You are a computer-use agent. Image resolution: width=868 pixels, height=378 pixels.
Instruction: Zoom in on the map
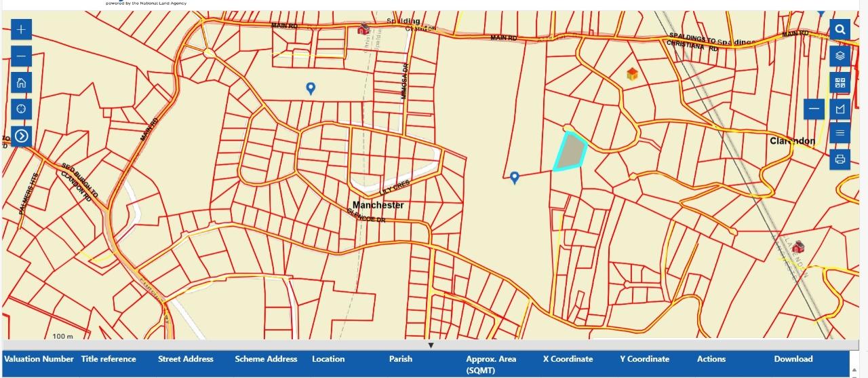point(22,30)
